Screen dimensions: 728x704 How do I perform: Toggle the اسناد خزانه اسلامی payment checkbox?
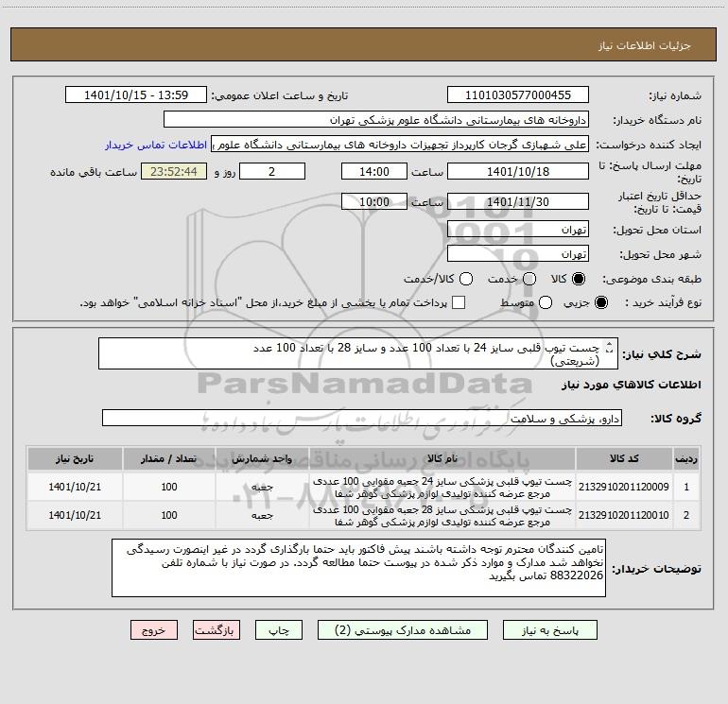coord(459,302)
